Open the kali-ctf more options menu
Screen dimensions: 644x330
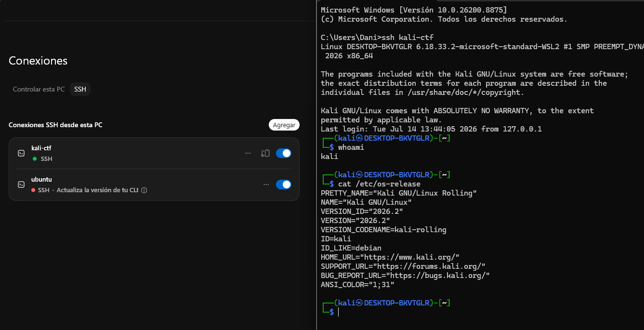click(248, 153)
